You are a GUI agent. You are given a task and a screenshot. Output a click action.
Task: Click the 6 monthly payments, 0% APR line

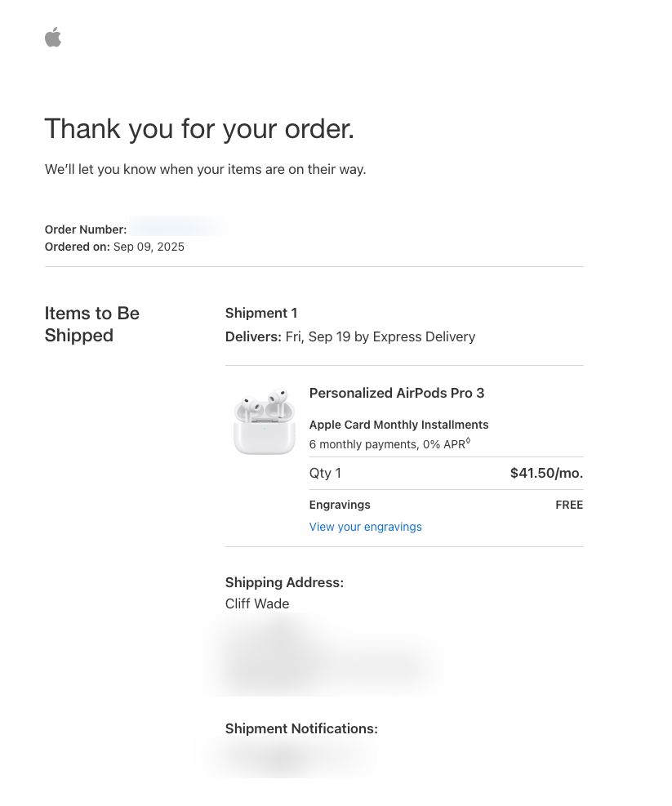point(389,444)
